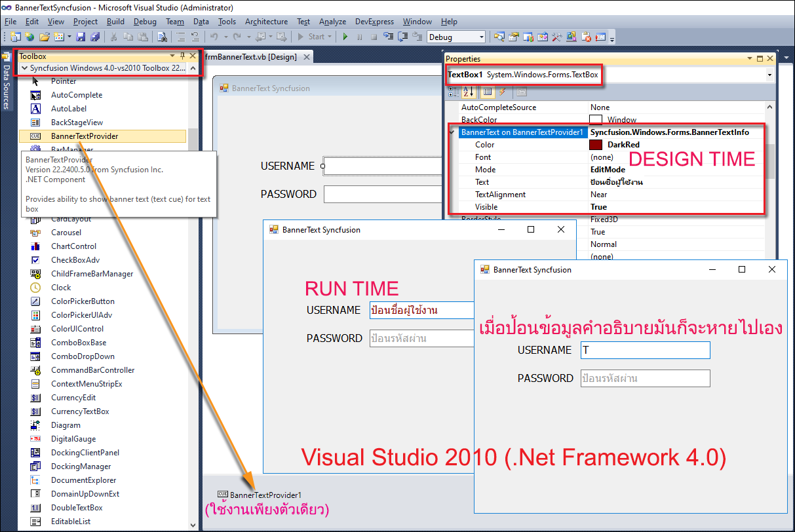Click the Redo arrow icon
The width and height of the screenshot is (795, 532).
[237, 37]
